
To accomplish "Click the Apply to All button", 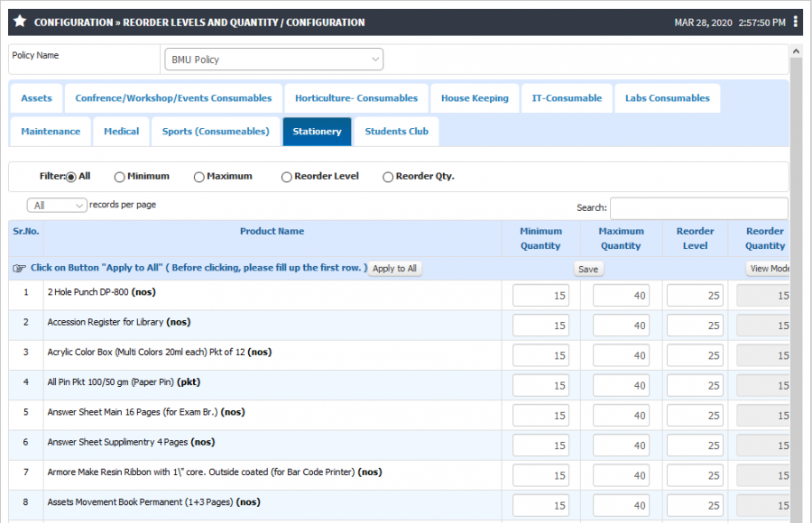I will [x=394, y=269].
